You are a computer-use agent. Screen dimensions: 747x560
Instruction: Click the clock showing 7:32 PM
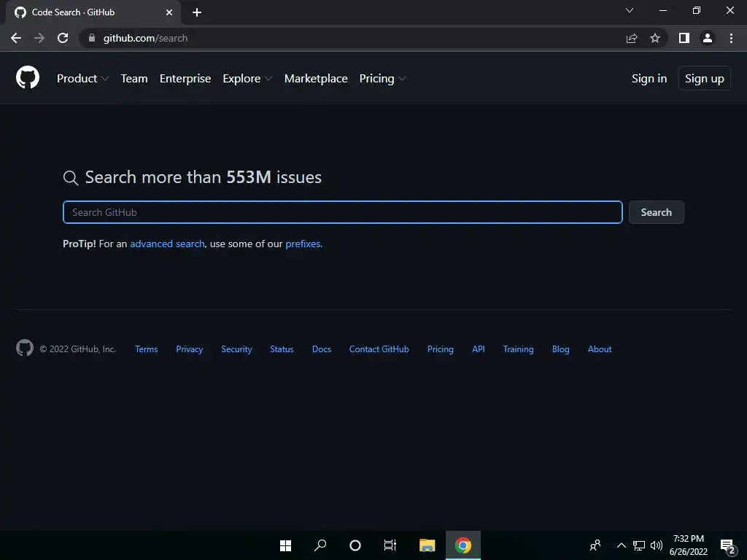coord(689,539)
